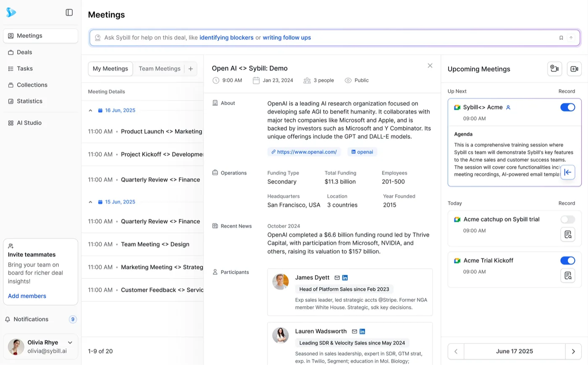Open Tasks in the sidebar
Image resolution: width=588 pixels, height=365 pixels.
click(x=41, y=68)
